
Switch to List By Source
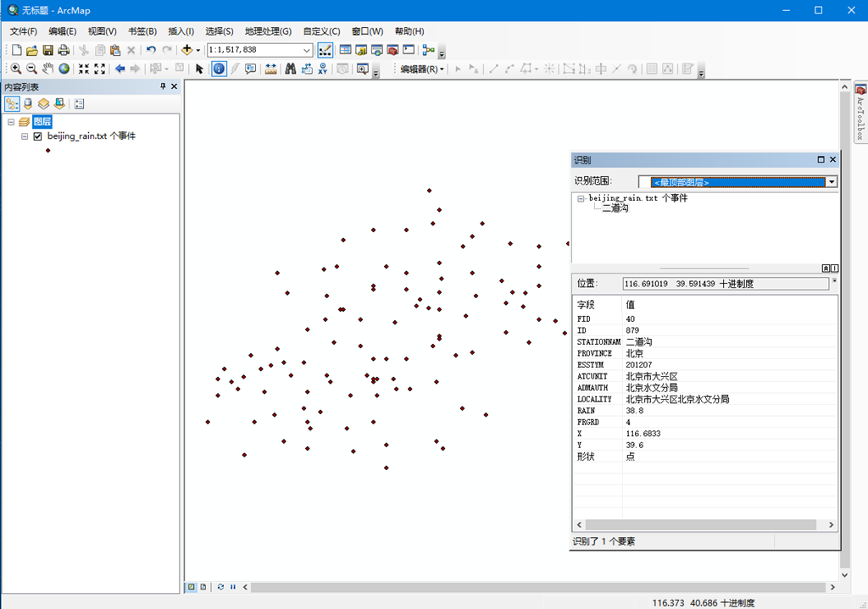pyautogui.click(x=28, y=104)
